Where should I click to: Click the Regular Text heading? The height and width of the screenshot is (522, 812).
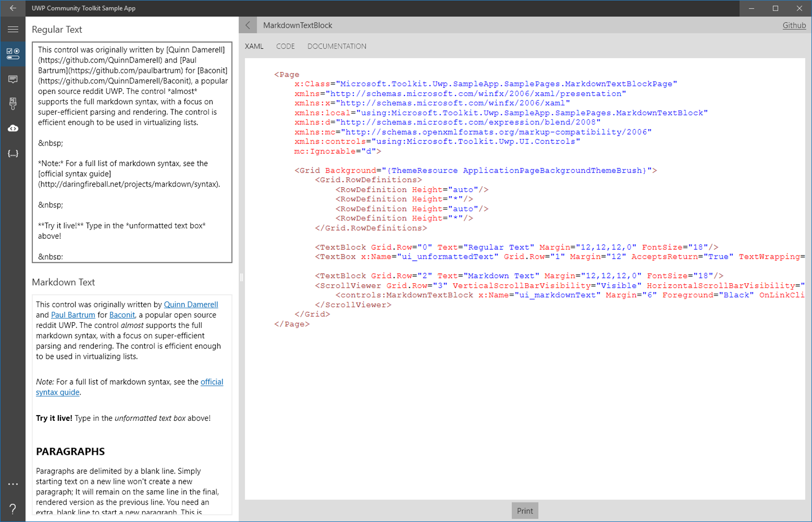(57, 30)
